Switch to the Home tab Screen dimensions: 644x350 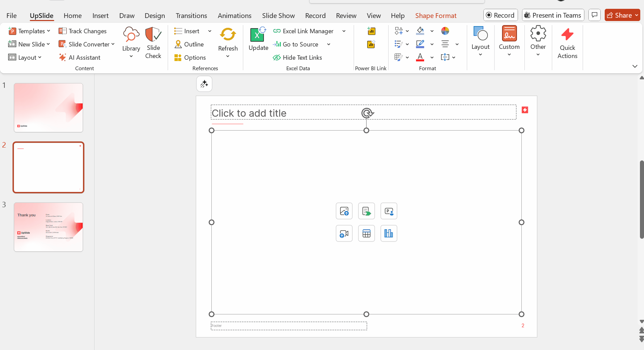coord(72,16)
